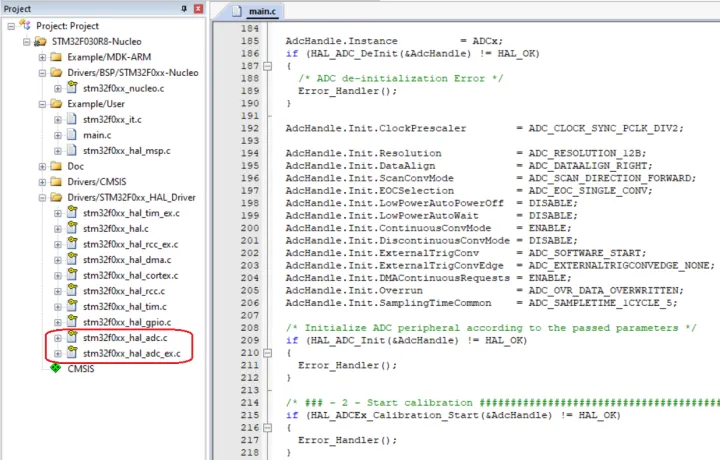Click the stm32f0xx_hal_cortex.c file icon
The width and height of the screenshot is (720, 460).
(x=72, y=274)
